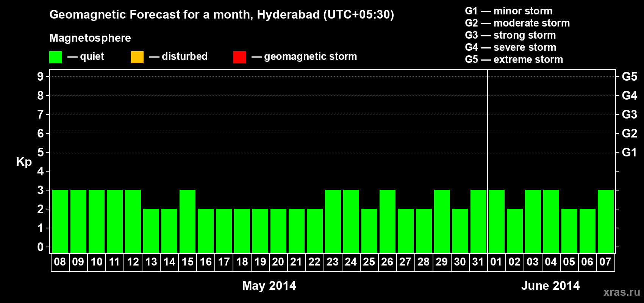Click the green quiet legend swatch
The image size is (644, 303).
pos(55,57)
